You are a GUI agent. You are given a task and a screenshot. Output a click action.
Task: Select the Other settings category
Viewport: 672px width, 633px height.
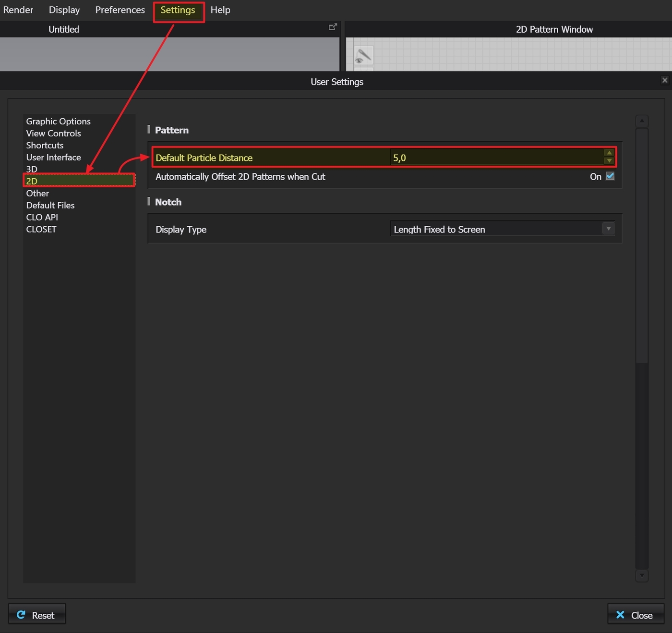pos(37,193)
